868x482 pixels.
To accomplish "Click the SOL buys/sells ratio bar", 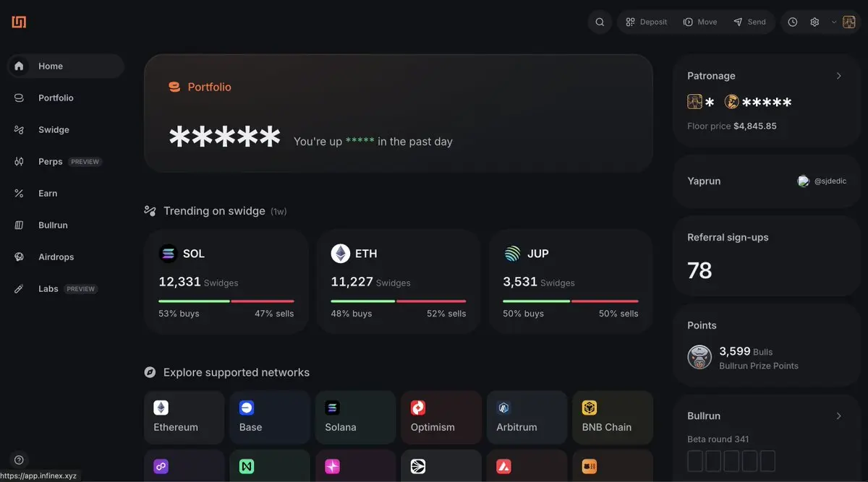I will coord(226,301).
